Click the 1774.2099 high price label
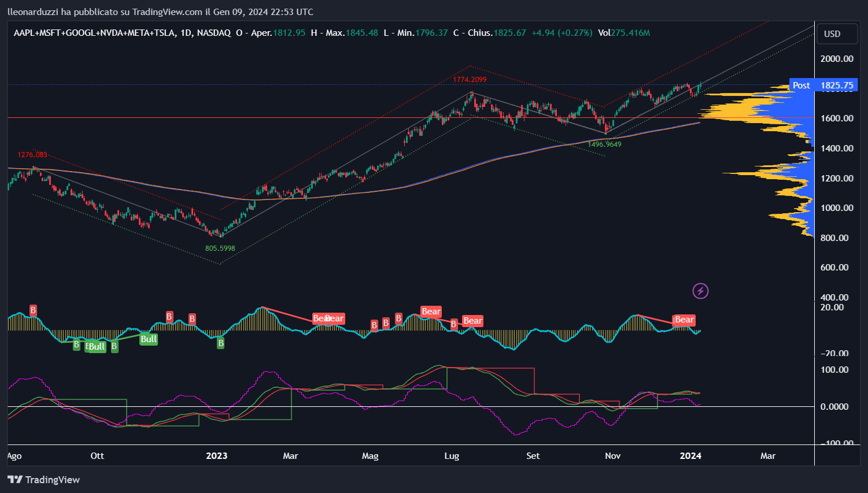Screen dimensions: 868x493 pyautogui.click(x=470, y=80)
